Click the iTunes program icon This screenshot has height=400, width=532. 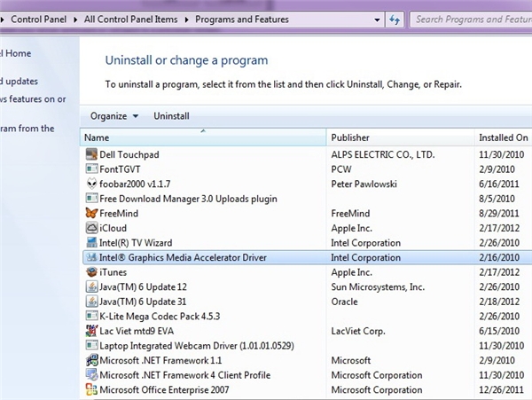point(91,271)
